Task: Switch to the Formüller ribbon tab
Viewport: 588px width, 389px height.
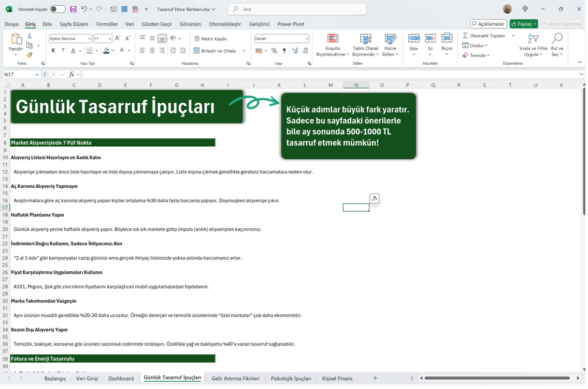Action: point(107,24)
